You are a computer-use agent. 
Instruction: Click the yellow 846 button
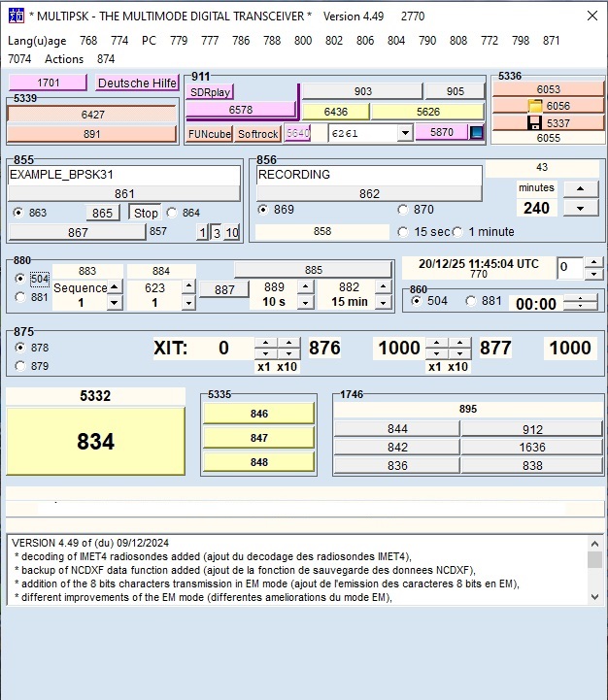(x=259, y=414)
